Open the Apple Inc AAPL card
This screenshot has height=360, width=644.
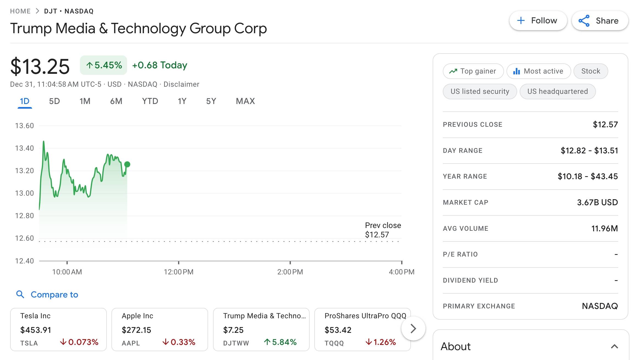pyautogui.click(x=159, y=329)
